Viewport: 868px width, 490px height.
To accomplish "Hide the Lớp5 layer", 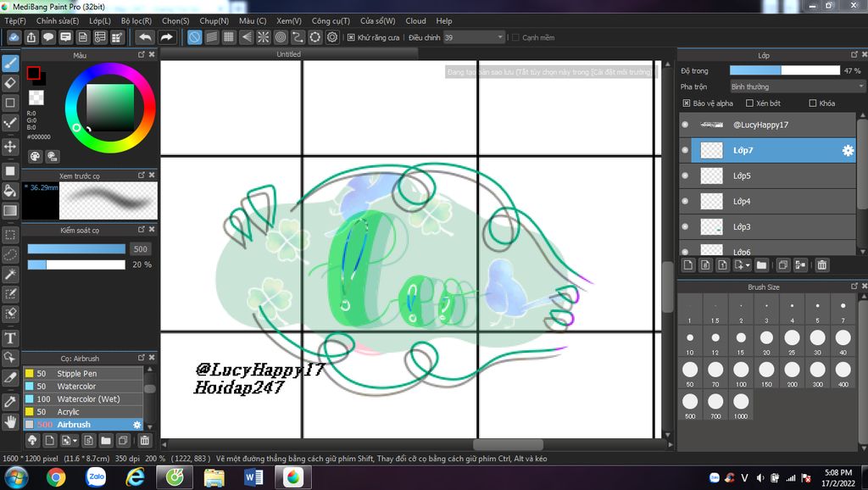I will 685,175.
